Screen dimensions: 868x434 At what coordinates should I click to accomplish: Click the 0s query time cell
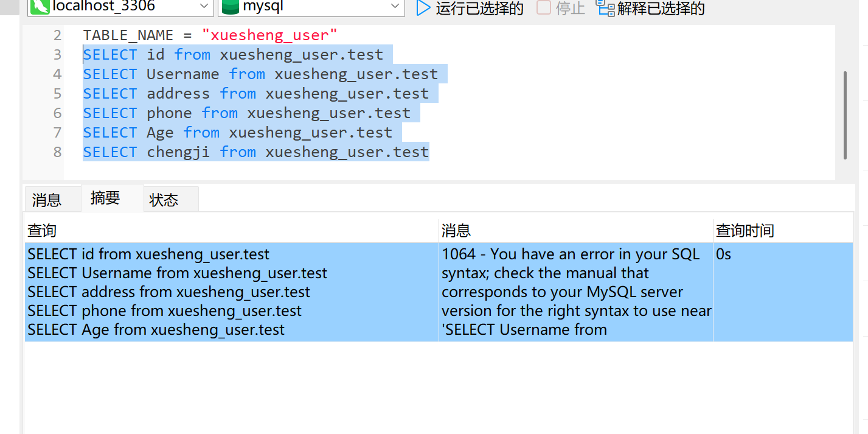click(724, 254)
